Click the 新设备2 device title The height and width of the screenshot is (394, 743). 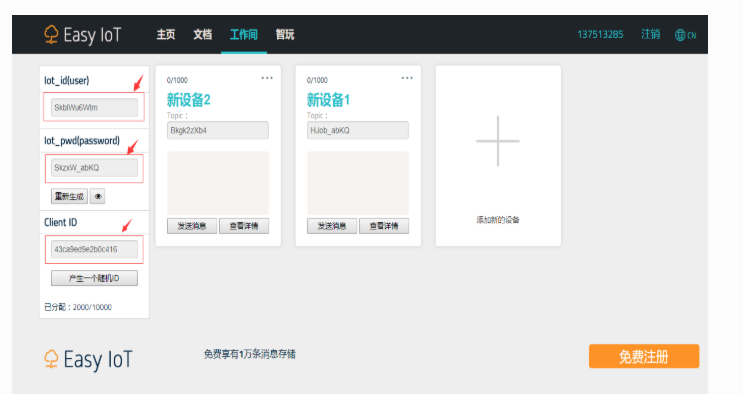[x=189, y=100]
